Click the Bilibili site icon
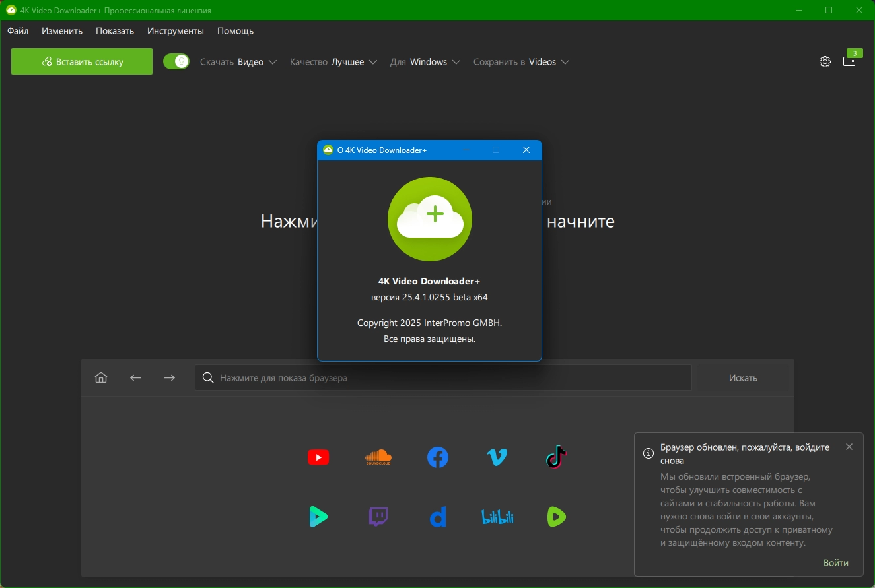Viewport: 875px width, 588px height. coord(497,517)
